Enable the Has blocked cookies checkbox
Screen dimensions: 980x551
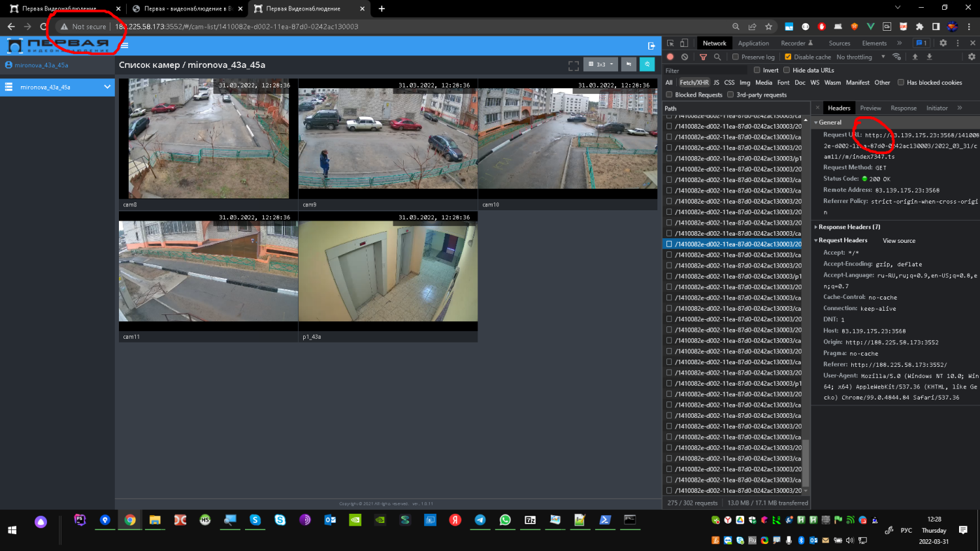click(901, 82)
